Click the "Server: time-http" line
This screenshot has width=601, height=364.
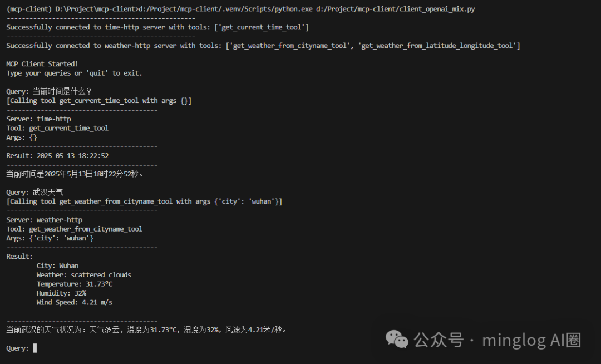39,119
